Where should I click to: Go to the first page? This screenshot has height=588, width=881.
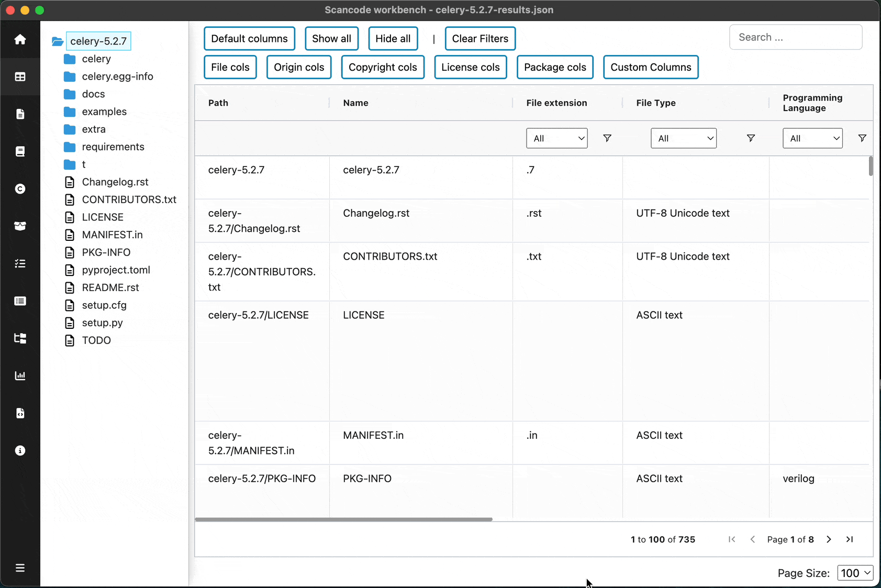coord(732,539)
